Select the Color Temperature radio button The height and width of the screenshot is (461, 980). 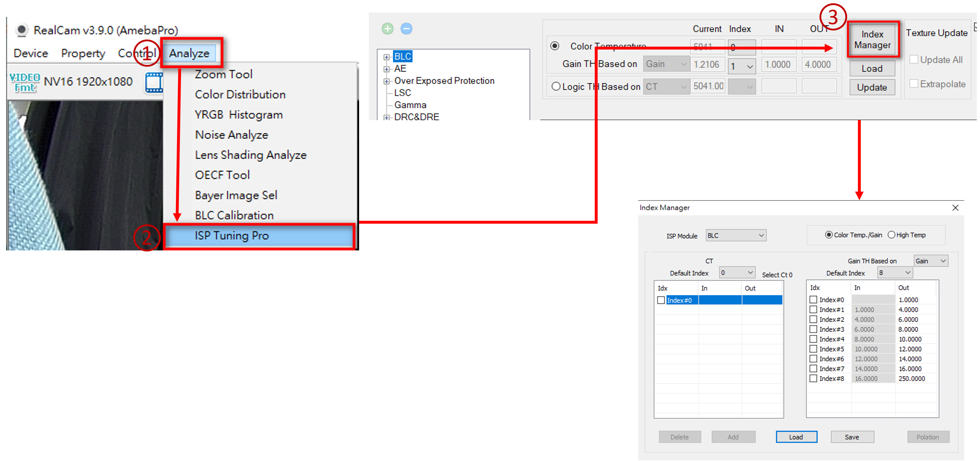click(x=555, y=46)
